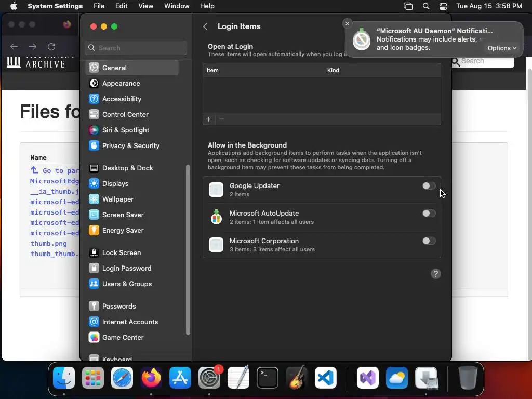Viewport: 532px width, 399px height.
Task: Open Control Center in menu bar
Action: [443, 6]
